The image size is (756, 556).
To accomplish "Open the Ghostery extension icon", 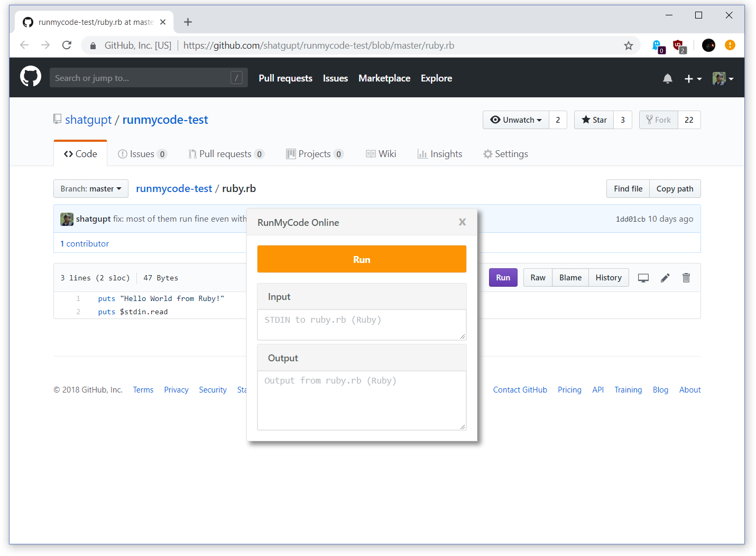I will pos(658,47).
